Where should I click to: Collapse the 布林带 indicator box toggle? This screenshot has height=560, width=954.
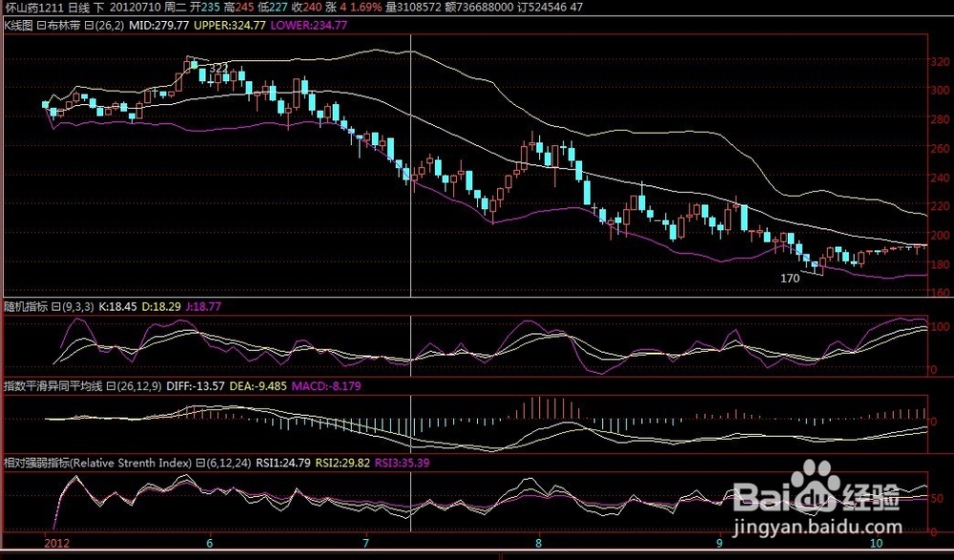pos(41,26)
